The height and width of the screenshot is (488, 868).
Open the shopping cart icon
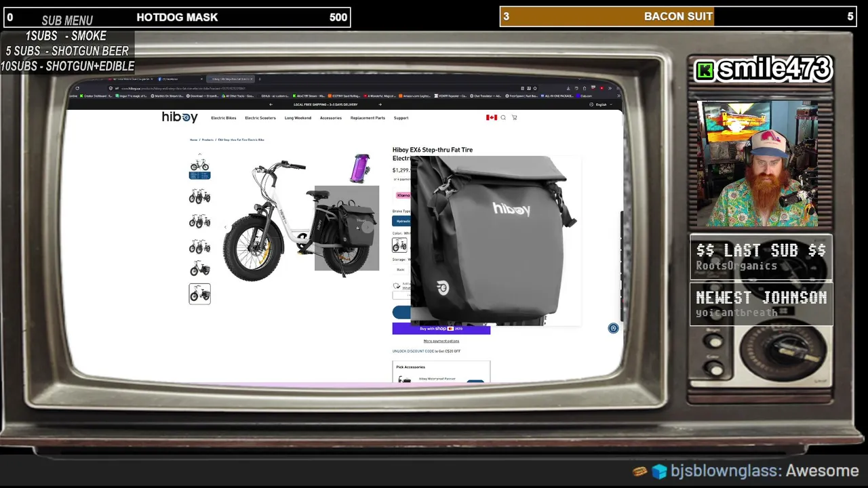click(514, 118)
